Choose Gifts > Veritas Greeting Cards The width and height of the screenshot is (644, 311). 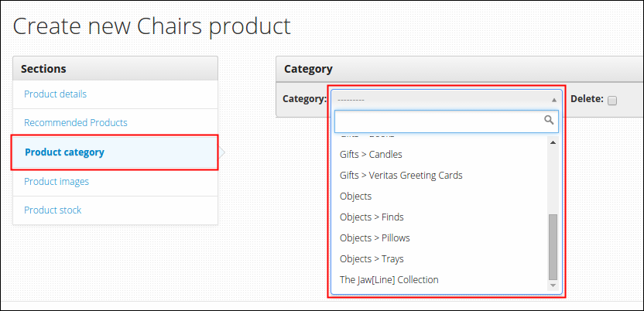tap(440, 175)
